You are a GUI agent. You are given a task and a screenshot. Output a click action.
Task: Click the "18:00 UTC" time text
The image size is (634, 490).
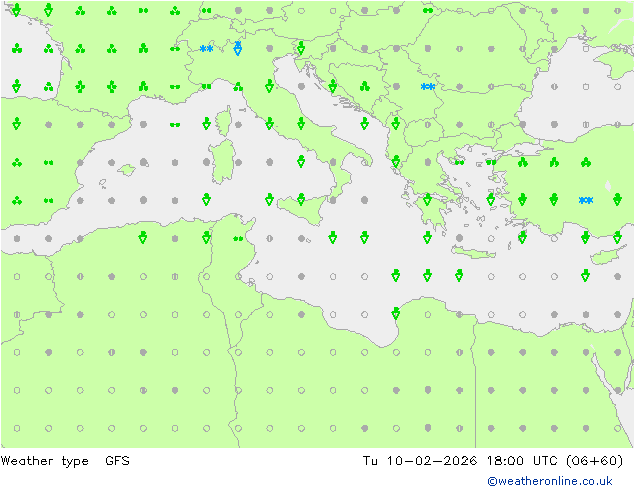522,461
